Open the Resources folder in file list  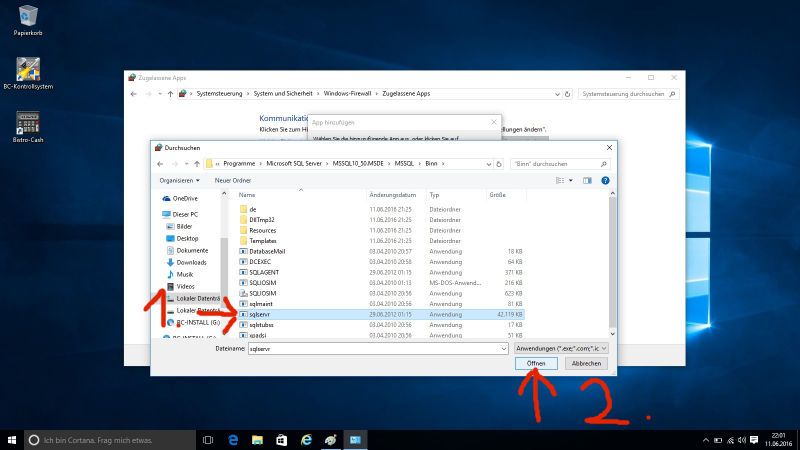[262, 230]
